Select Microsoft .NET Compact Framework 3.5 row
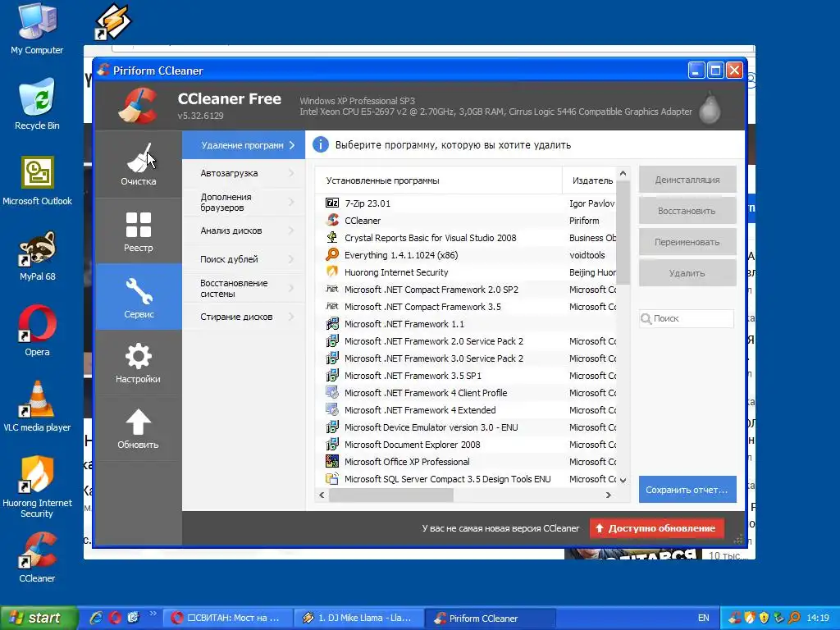Viewport: 840px width, 630px height. [466, 307]
